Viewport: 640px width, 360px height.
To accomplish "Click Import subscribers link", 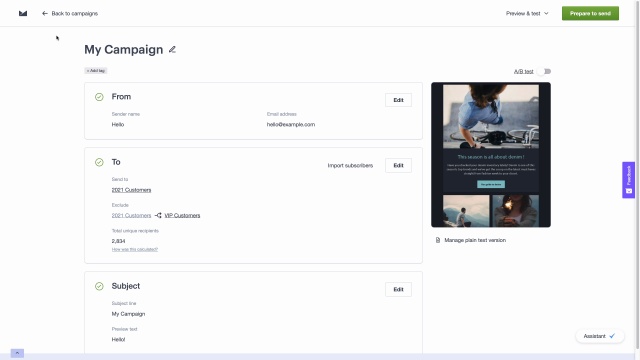I will (x=350, y=165).
